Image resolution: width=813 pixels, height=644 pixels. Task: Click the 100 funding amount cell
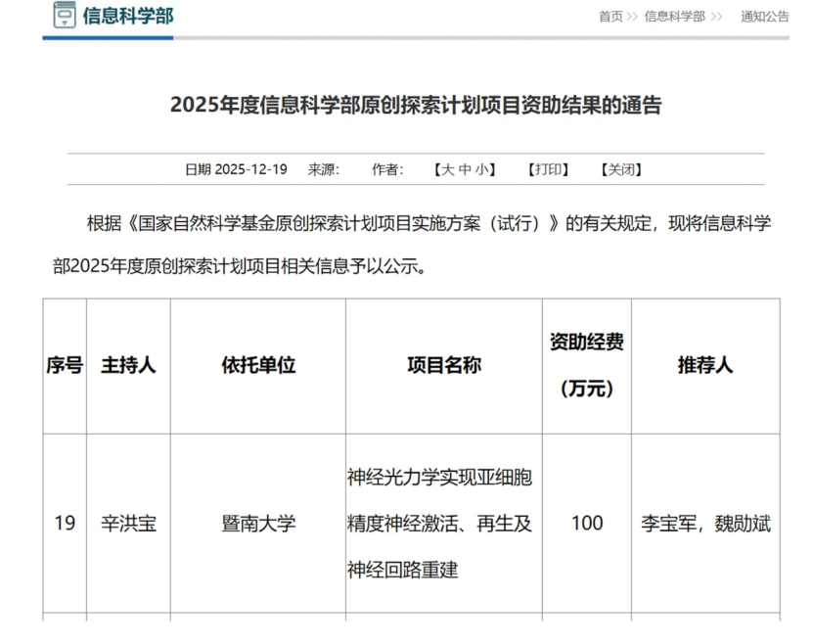[x=587, y=524]
